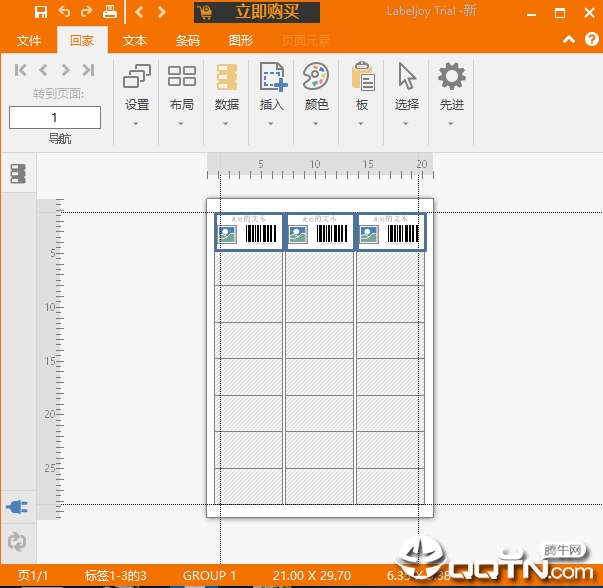The width and height of the screenshot is (603, 588).
Task: Click the Print icon in the quick access bar
Action: pyautogui.click(x=110, y=12)
